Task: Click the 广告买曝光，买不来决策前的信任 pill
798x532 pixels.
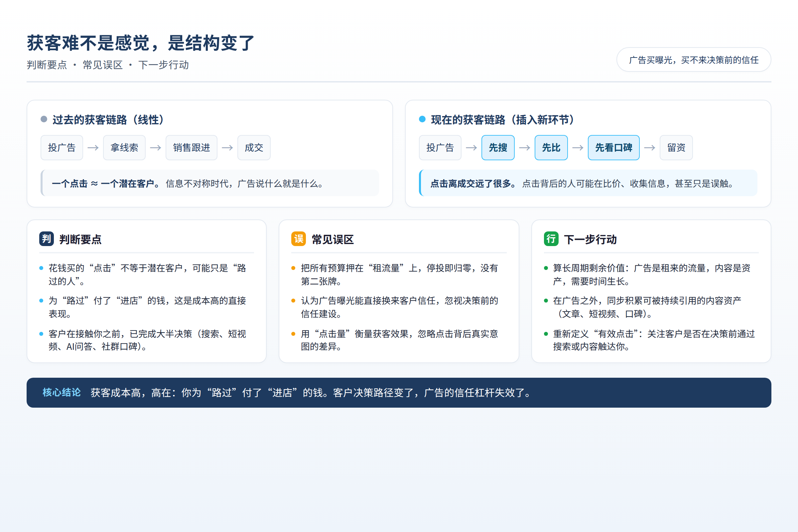Action: [694, 60]
